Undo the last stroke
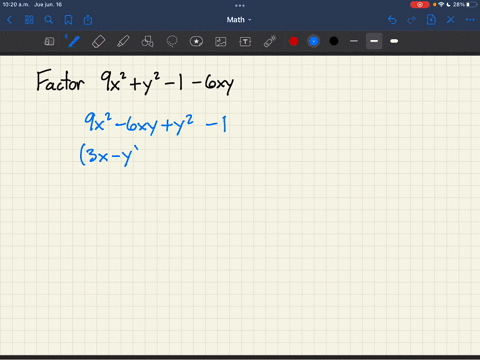The width and height of the screenshot is (480, 360). click(392, 20)
